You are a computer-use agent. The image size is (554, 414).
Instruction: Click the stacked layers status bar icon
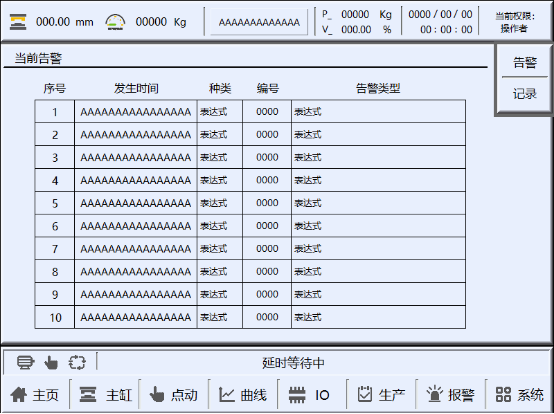coord(25,362)
